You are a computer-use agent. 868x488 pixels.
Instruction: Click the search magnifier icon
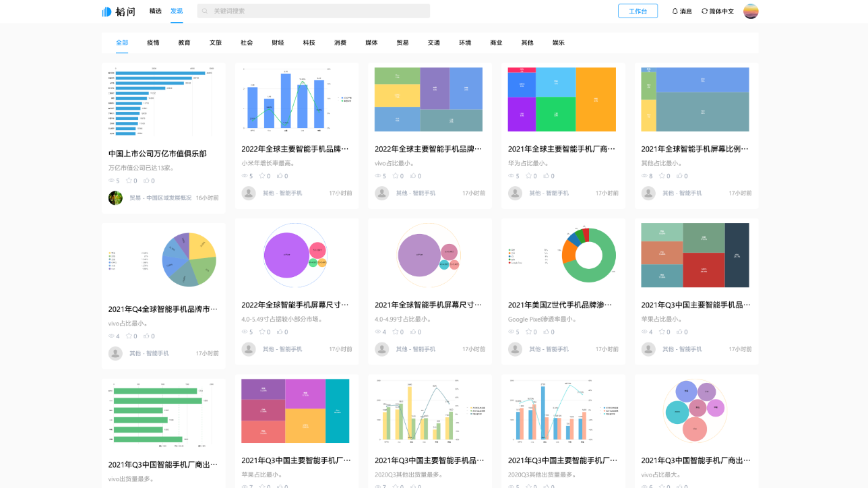tap(205, 11)
